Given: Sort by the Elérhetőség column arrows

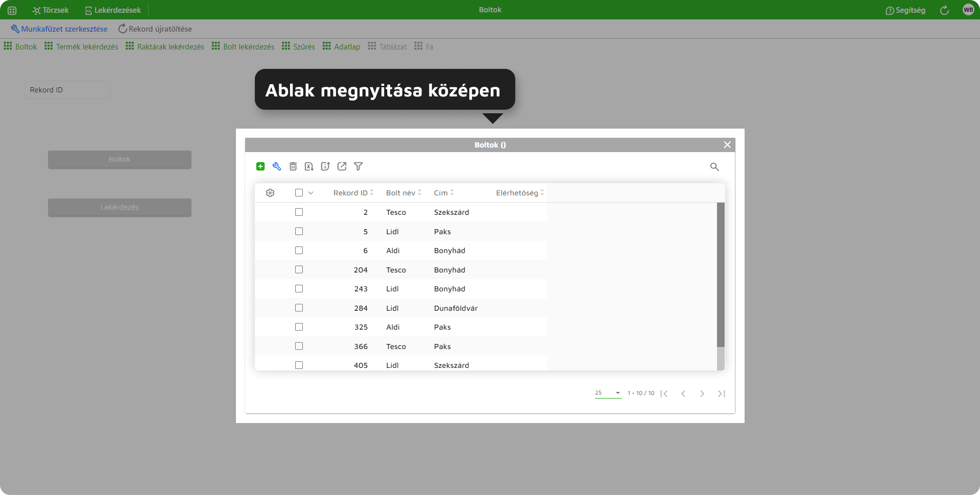Looking at the screenshot, I should [x=542, y=192].
